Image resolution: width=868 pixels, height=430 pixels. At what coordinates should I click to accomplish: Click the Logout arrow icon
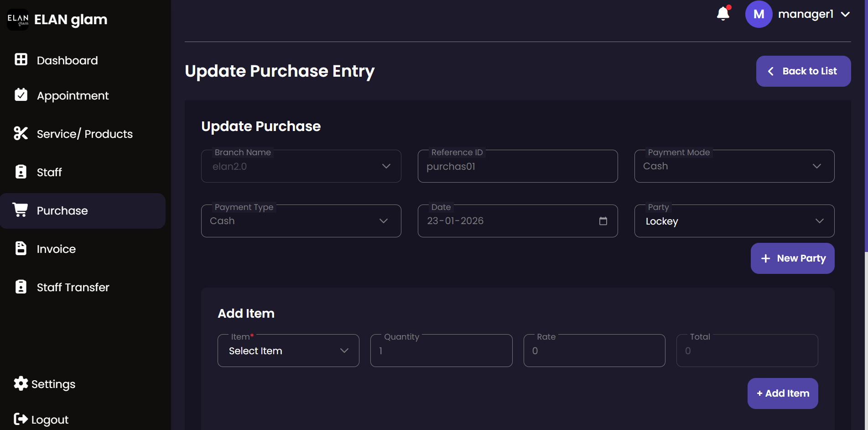(x=21, y=419)
